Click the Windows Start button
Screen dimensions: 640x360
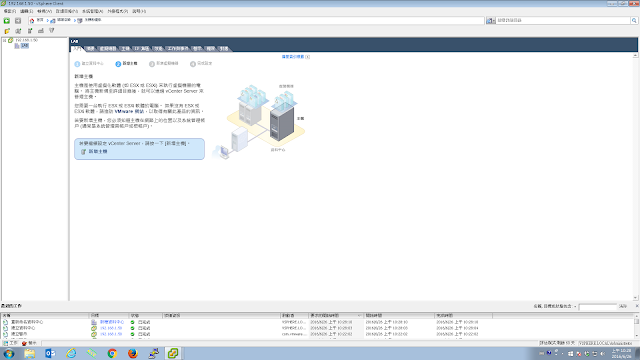click(9, 353)
